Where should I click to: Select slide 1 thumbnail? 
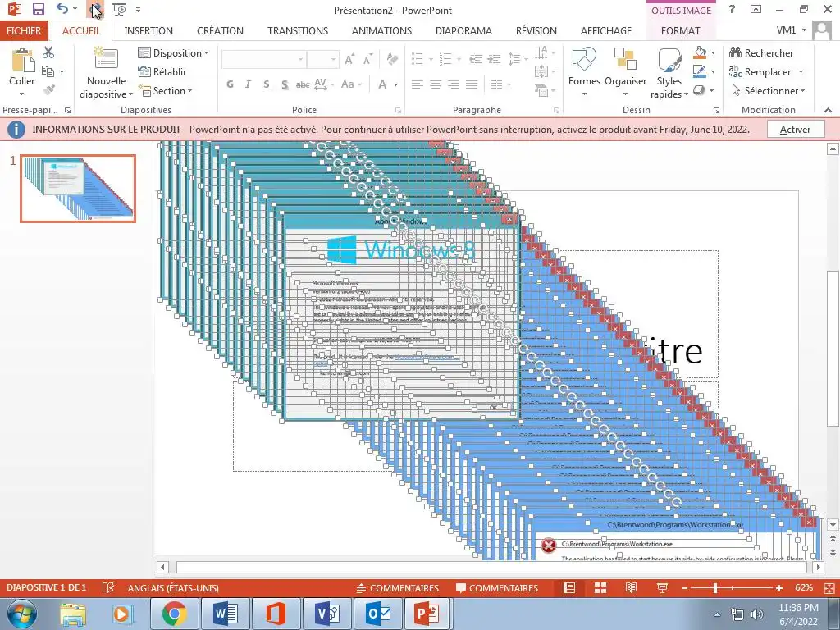(78, 189)
